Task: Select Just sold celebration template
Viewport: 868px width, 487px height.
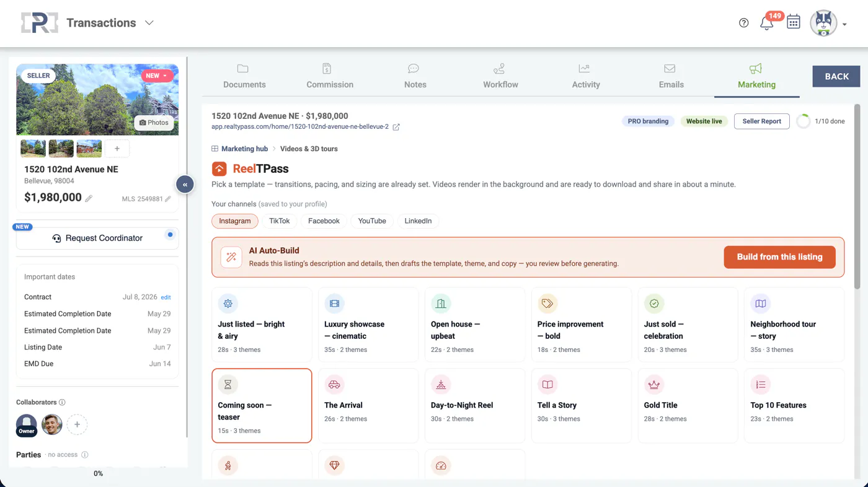Action: click(x=688, y=325)
